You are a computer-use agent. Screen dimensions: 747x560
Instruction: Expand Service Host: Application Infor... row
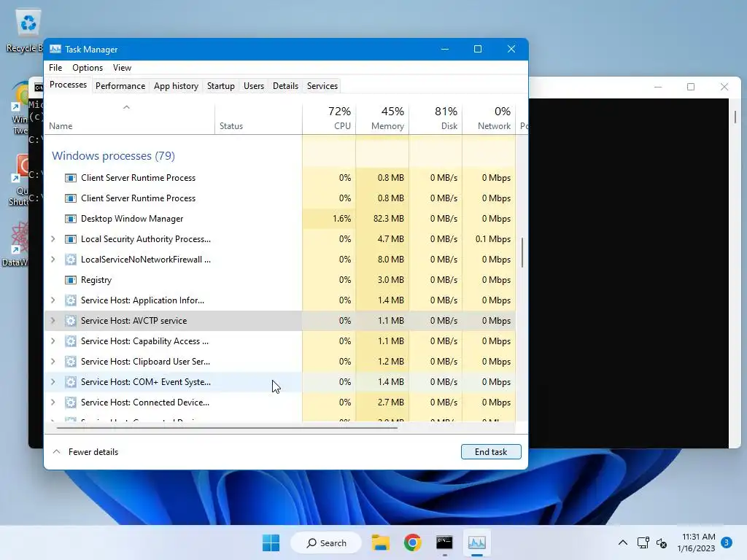coord(53,300)
